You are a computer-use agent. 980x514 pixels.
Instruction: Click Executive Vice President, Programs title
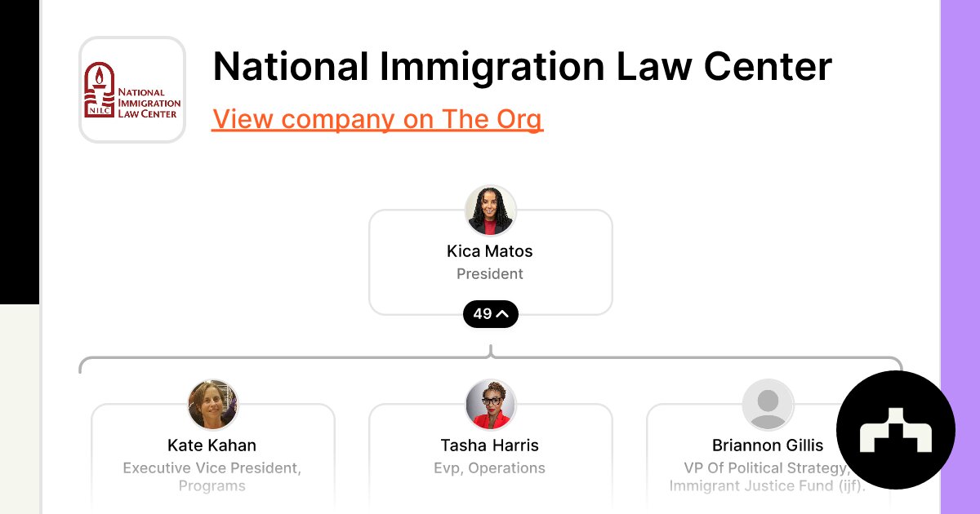coord(212,477)
